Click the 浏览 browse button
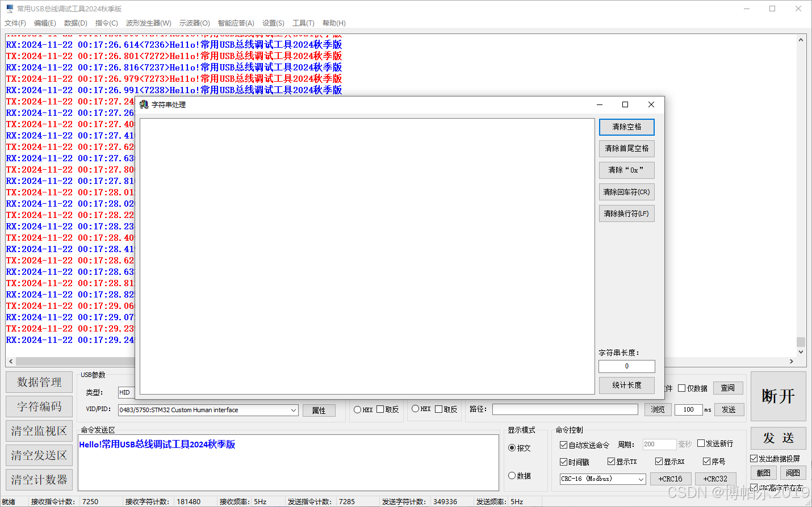The image size is (812, 507). point(658,409)
